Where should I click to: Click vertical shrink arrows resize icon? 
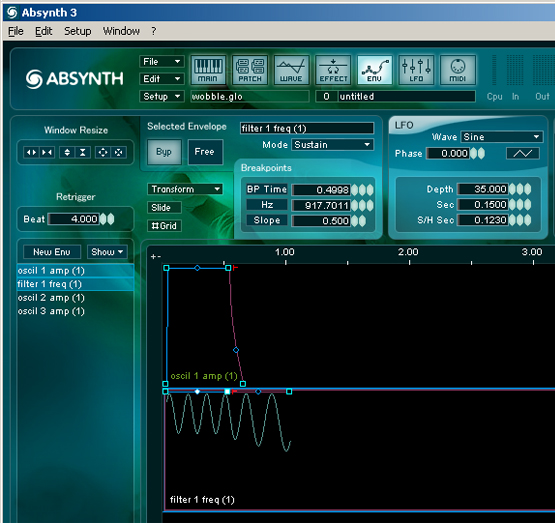(x=83, y=153)
